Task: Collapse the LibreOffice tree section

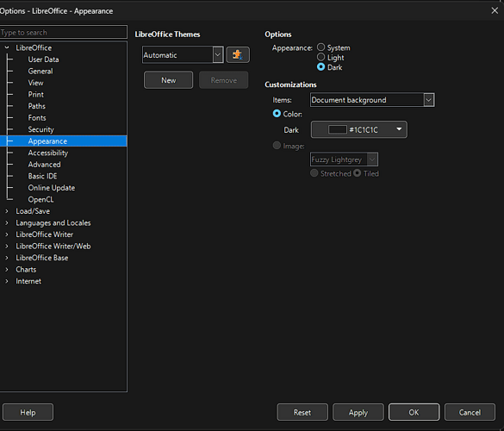Action: point(7,47)
